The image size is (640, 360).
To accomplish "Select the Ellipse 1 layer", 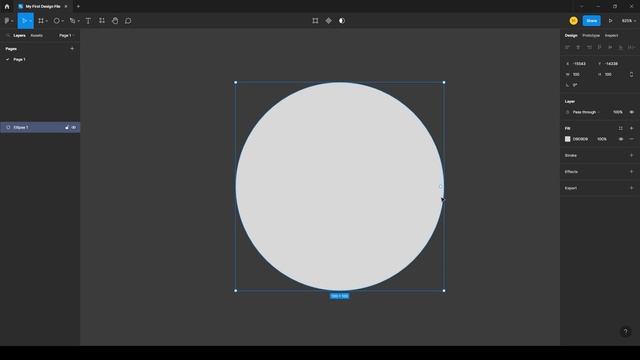I will pos(40,127).
